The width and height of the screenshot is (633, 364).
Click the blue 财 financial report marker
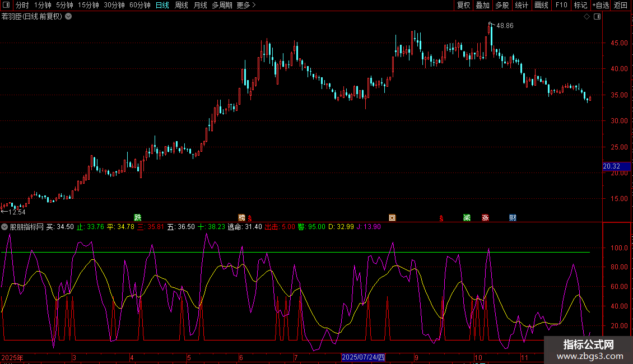[513, 217]
